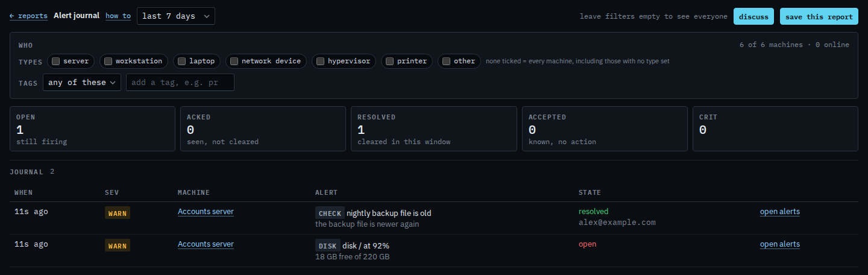868x275 pixels.
Task: Click '11s ago' in the disk alert row
Action: tap(31, 244)
